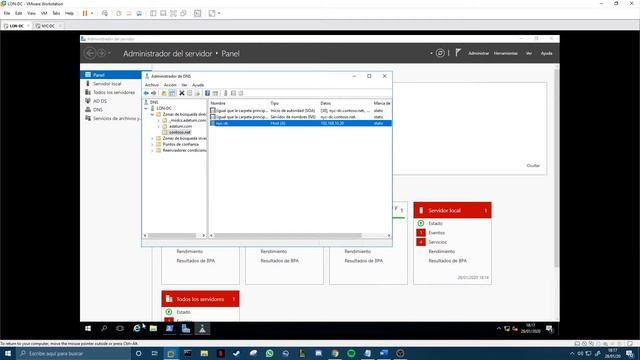Select the contoso.net zone in DNS tree

(x=180, y=132)
